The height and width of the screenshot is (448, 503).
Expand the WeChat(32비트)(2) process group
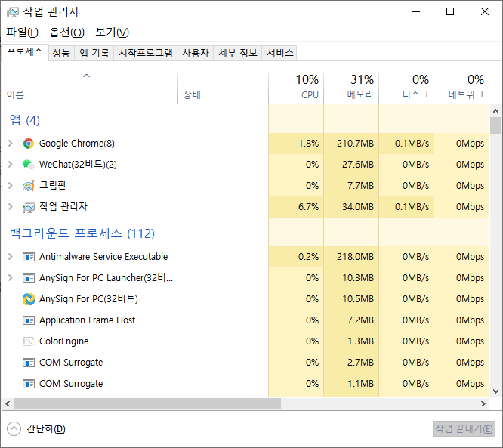point(11,164)
